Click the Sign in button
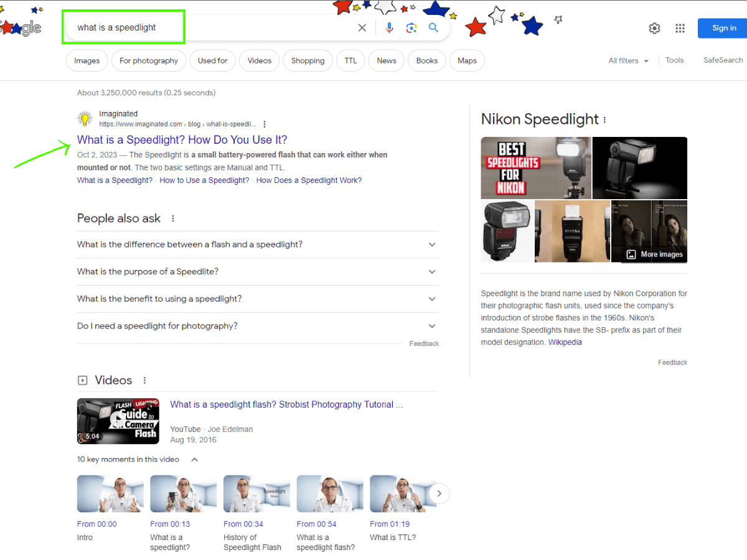The image size is (747, 560). (x=723, y=28)
